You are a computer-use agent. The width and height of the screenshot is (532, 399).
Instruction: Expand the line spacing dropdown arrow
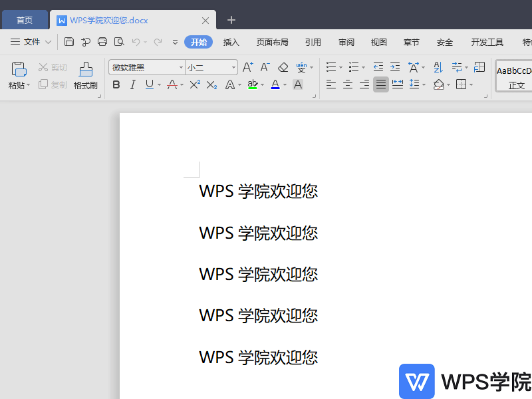tap(424, 85)
